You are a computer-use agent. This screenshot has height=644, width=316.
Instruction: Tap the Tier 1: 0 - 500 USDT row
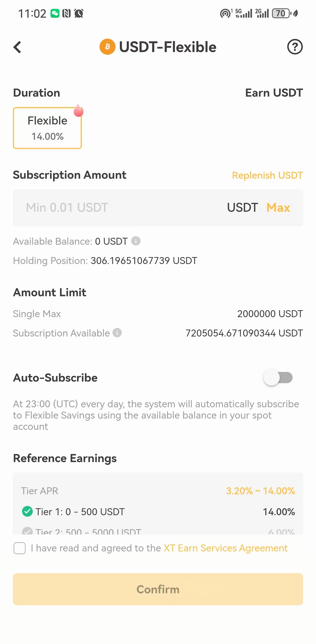80,512
